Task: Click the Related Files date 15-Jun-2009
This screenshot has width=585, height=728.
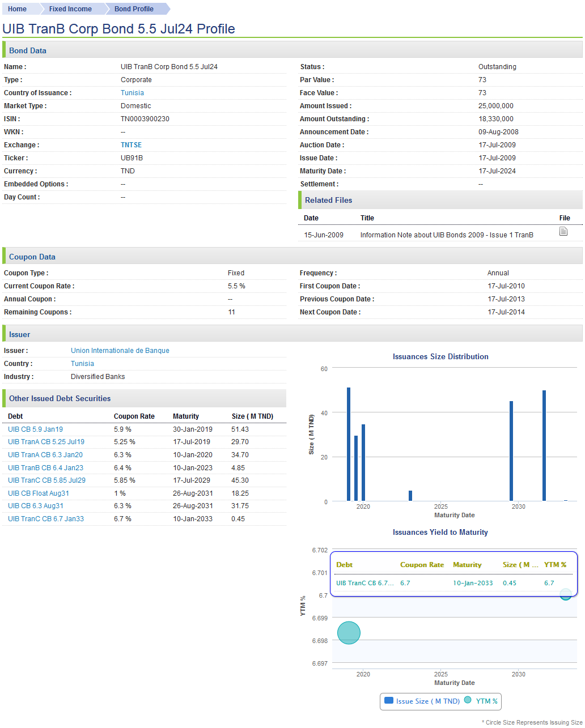Action: click(x=324, y=235)
